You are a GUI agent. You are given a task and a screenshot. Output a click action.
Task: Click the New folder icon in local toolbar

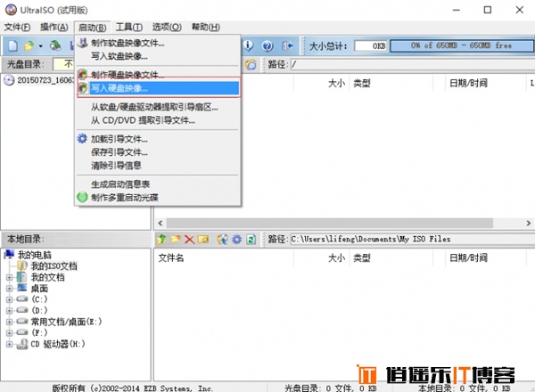pyautogui.click(x=176, y=240)
